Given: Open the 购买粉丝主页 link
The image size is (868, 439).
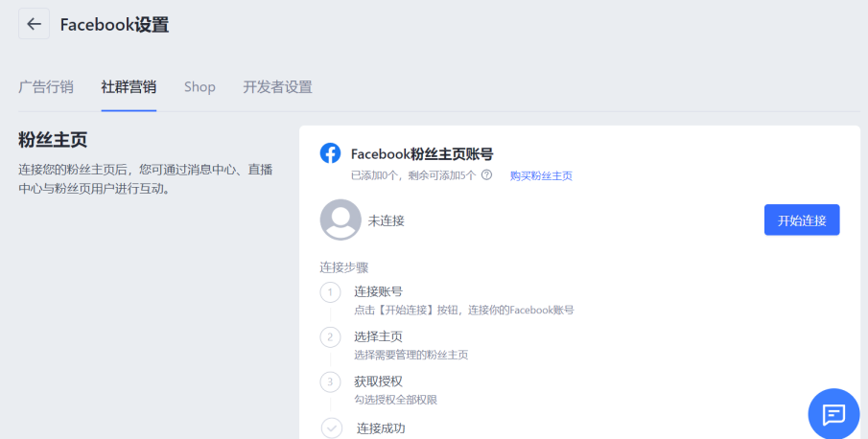Looking at the screenshot, I should click(x=541, y=175).
